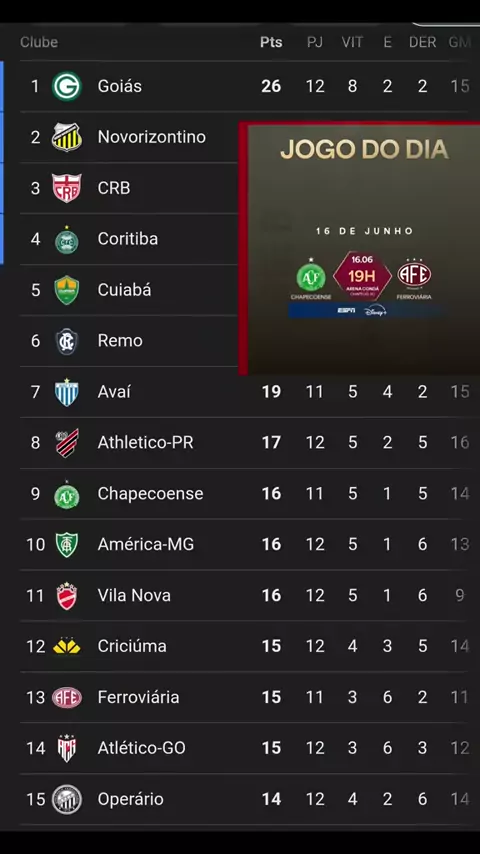
Task: Click the Goiás club crest
Action: pos(66,87)
